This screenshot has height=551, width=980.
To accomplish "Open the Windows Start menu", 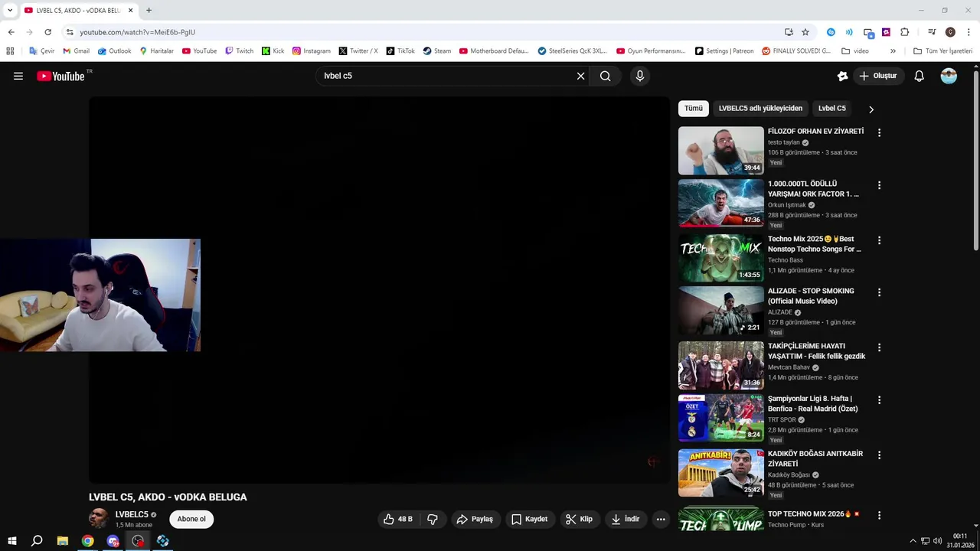I will coord(11,541).
